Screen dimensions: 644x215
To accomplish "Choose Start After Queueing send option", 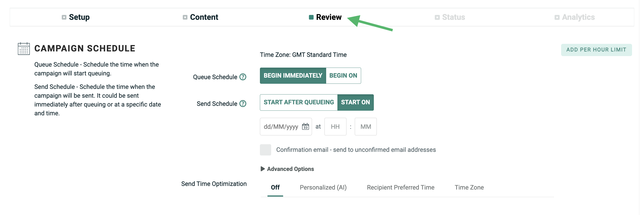I will point(299,102).
